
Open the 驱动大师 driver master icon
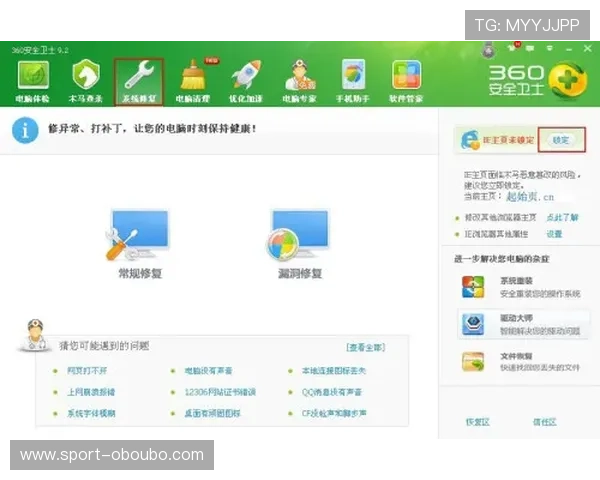pyautogui.click(x=473, y=325)
